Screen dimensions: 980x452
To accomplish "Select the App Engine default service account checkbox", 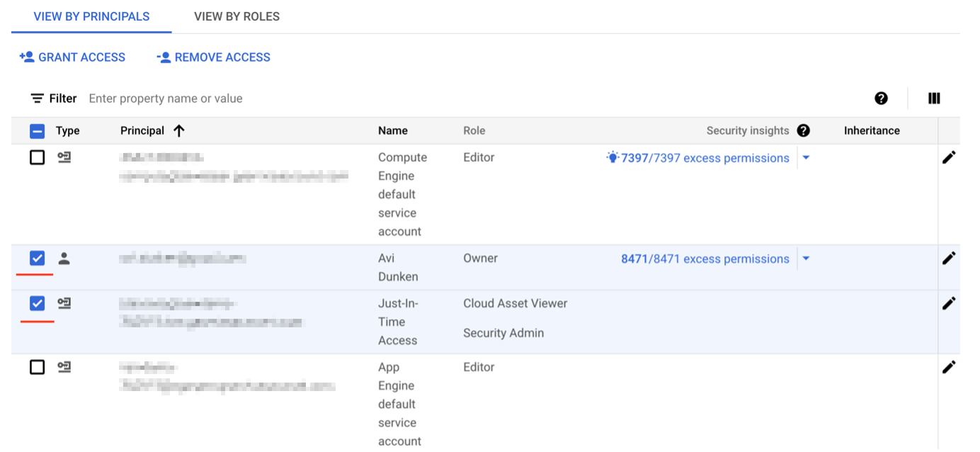I will tap(38, 367).
